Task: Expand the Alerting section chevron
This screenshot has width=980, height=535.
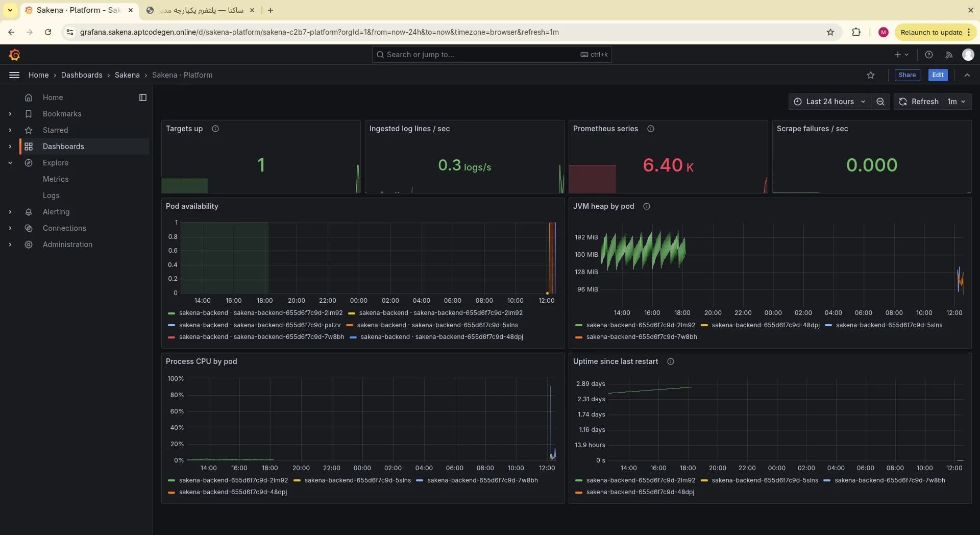Action: tap(10, 212)
